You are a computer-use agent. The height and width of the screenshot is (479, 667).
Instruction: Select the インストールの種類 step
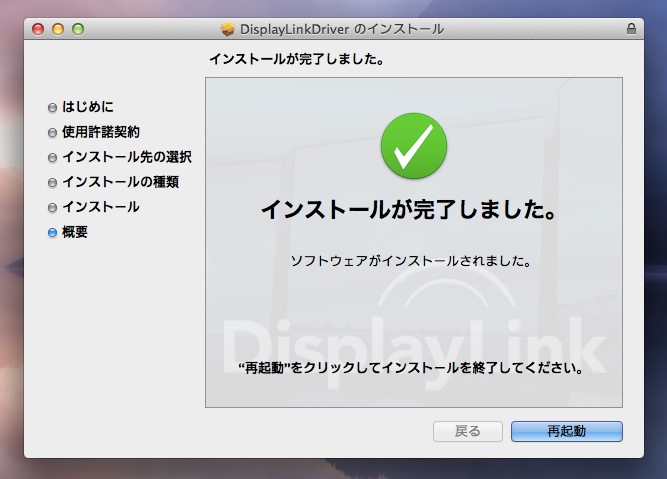coord(120,182)
